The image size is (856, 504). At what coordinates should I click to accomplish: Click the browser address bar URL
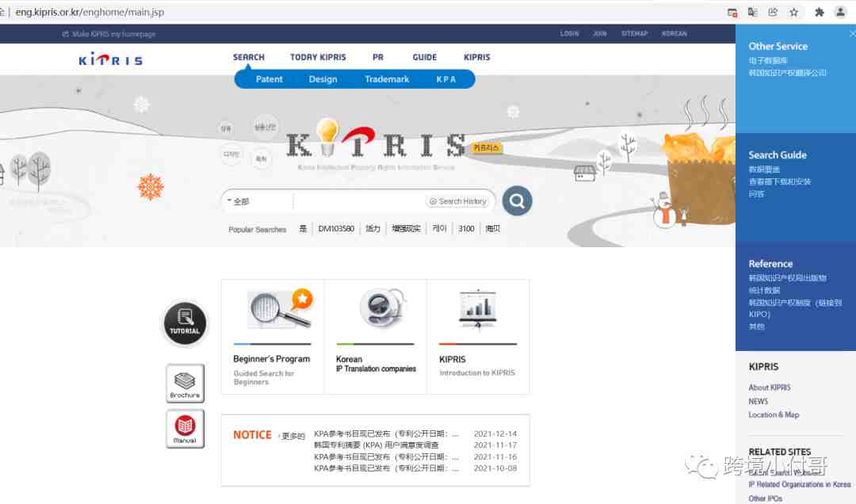pos(90,12)
